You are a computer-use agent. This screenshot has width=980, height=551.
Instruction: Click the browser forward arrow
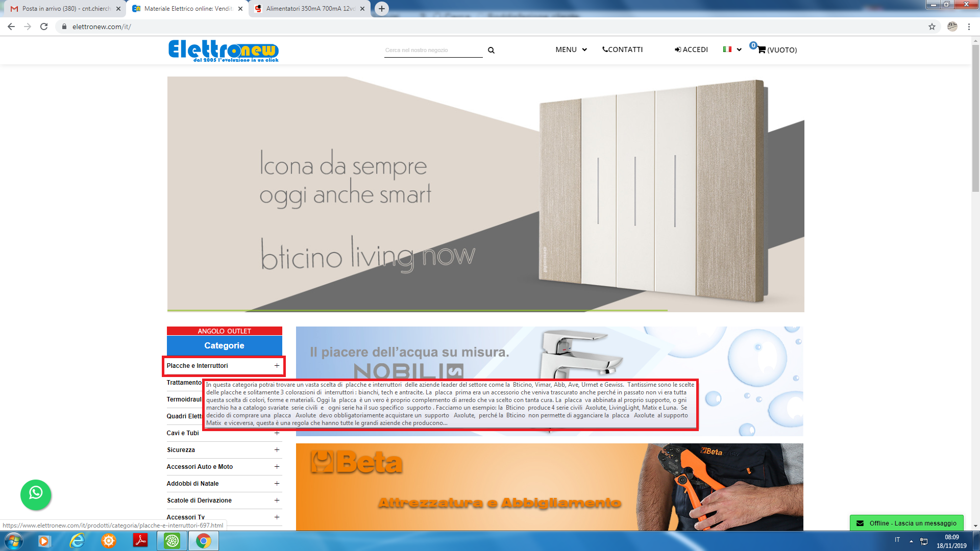(x=28, y=27)
